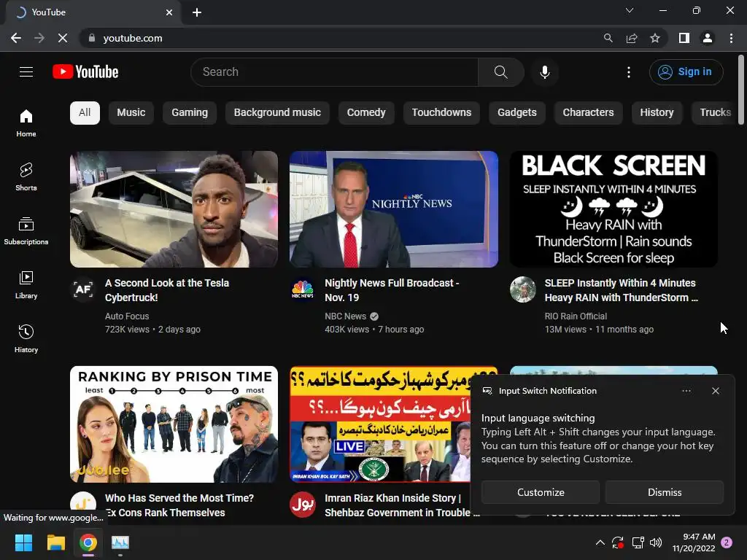Visit the Auto Focus channel name link
Image resolution: width=747 pixels, height=560 pixels.
(127, 316)
